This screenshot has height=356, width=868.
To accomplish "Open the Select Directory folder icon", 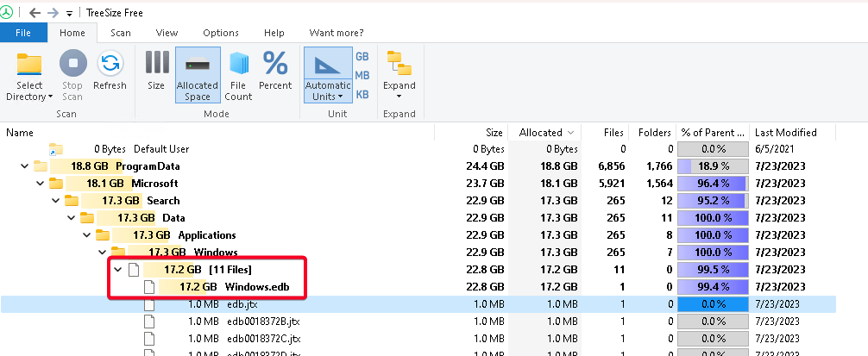I will pos(29,64).
